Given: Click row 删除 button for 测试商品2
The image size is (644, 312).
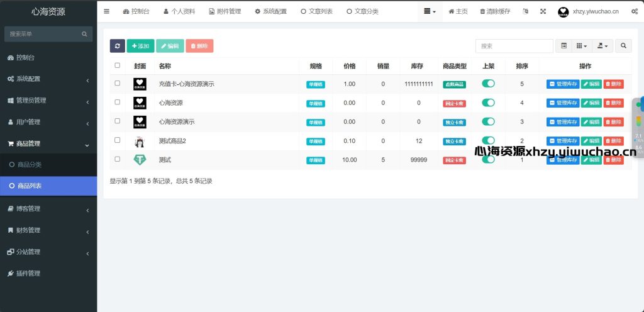Looking at the screenshot, I should (x=613, y=141).
